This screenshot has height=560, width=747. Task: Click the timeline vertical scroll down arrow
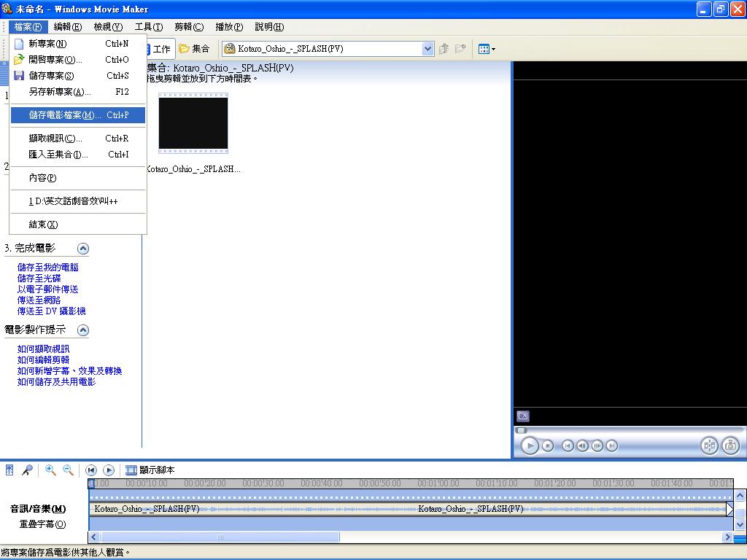(x=740, y=525)
